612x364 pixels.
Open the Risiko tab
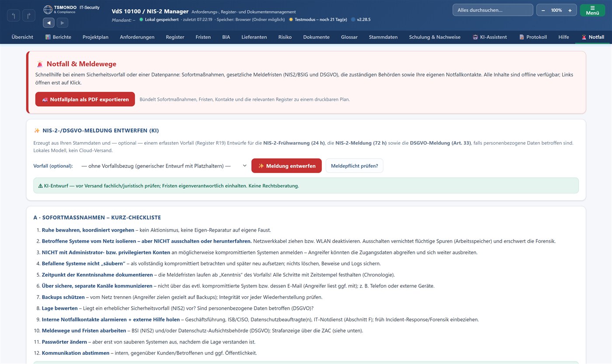[x=285, y=37]
